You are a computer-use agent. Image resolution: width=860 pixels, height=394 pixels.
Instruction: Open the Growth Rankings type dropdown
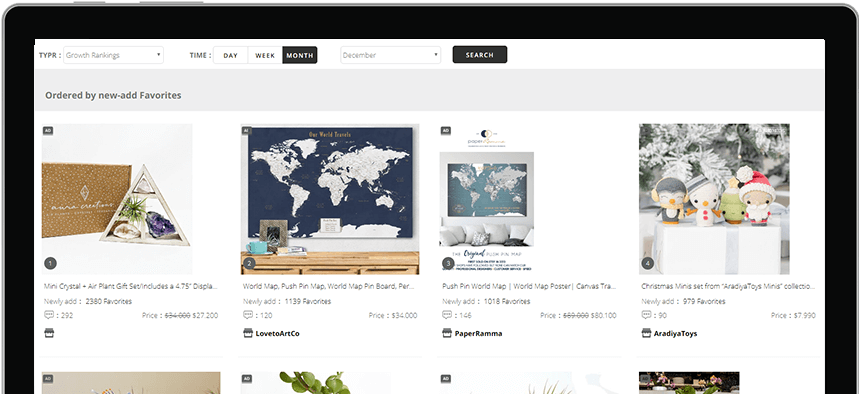tap(114, 55)
